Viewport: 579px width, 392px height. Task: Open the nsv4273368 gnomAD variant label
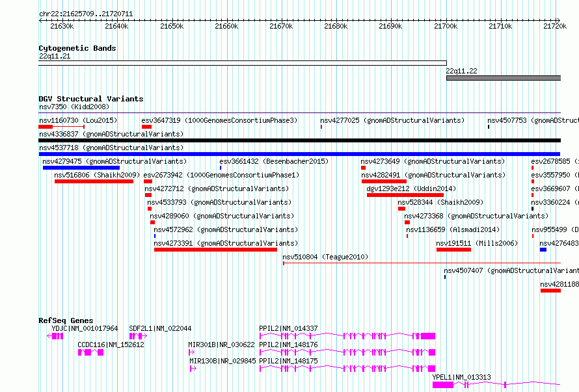click(x=476, y=216)
